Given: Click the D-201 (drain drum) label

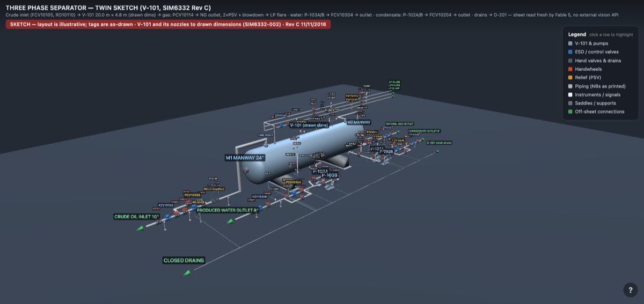Looking at the screenshot, I should pos(440,143).
